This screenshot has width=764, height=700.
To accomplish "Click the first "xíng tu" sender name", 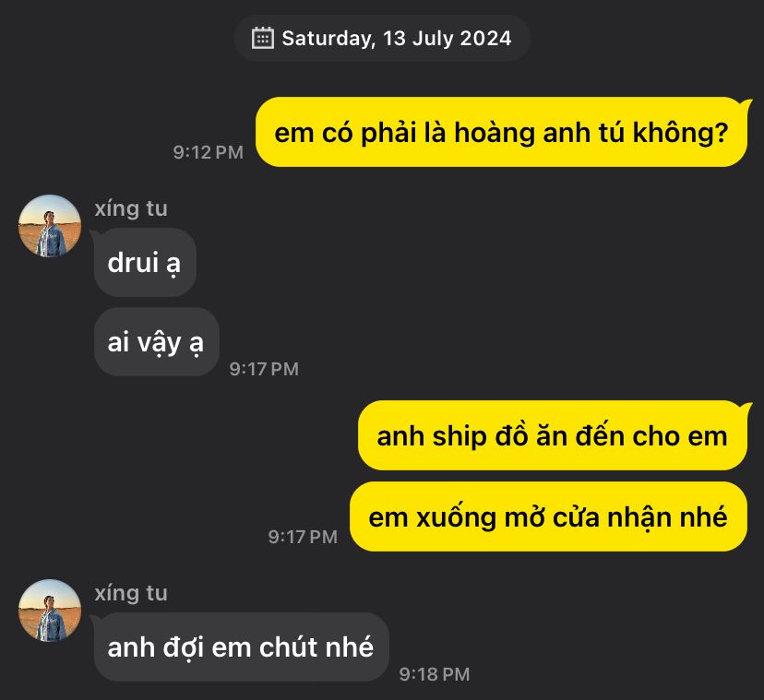I will [131, 208].
